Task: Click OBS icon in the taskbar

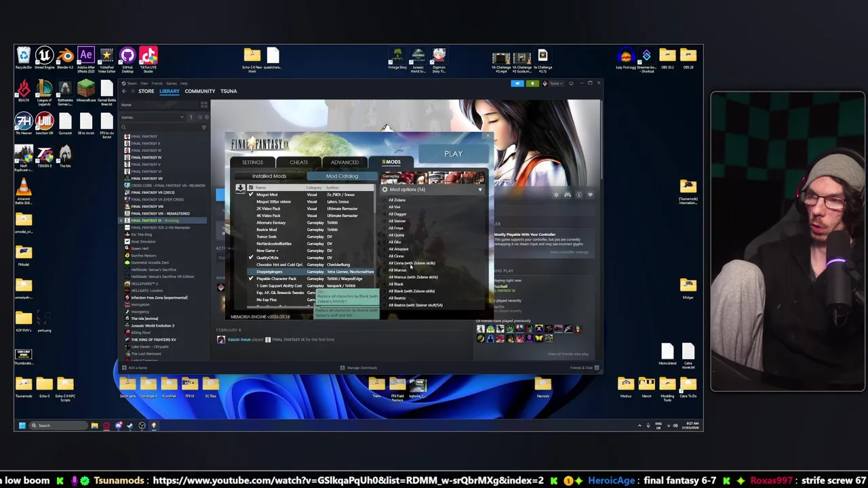Action: coord(142,426)
